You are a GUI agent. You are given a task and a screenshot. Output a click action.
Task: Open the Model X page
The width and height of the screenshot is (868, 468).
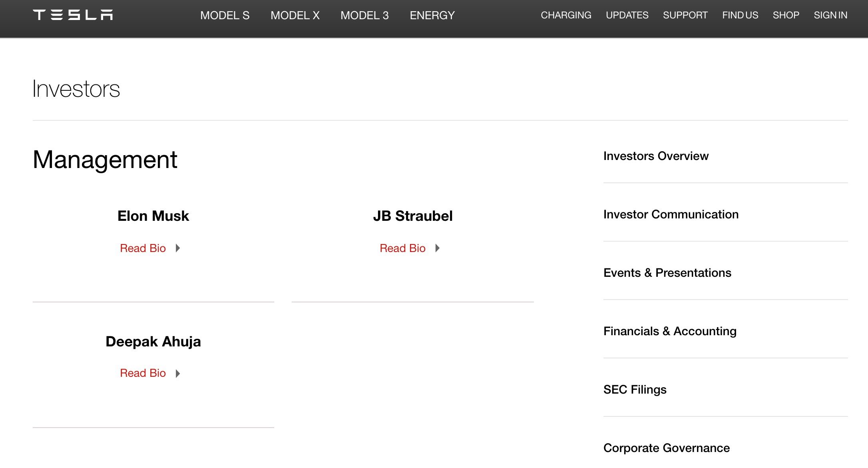click(x=295, y=16)
